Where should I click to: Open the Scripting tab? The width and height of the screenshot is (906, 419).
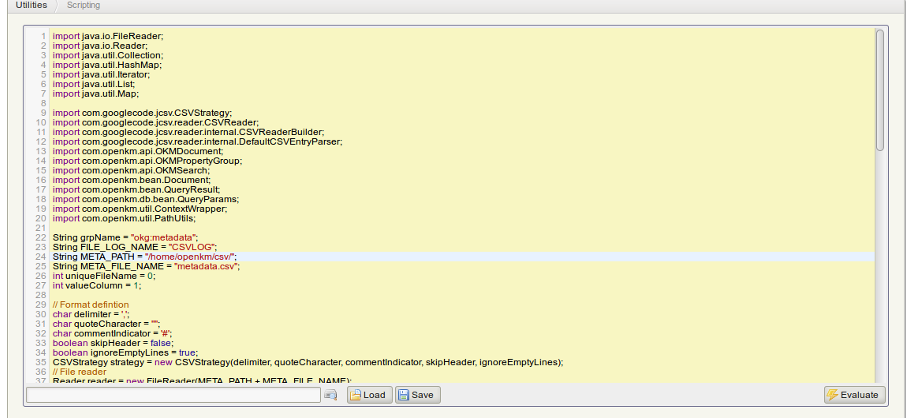(83, 6)
